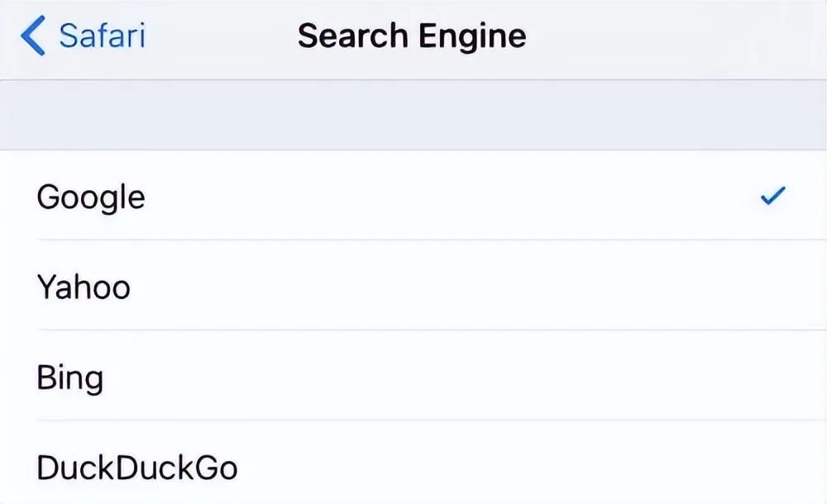827x504 pixels.
Task: Click the middle of the Google row
Action: pos(413,197)
